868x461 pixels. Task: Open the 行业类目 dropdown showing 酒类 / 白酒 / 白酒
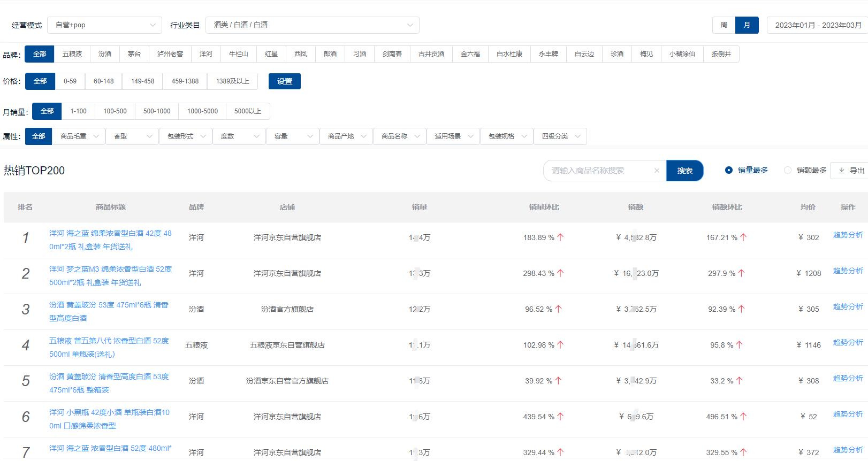(312, 25)
